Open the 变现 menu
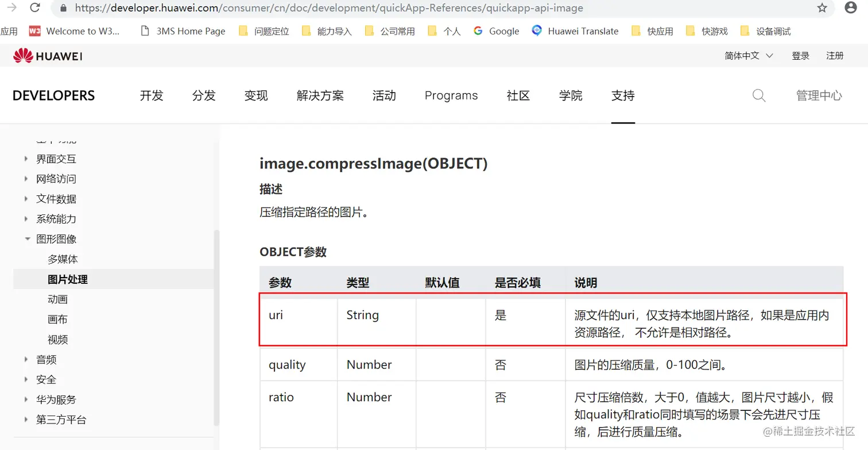The image size is (868, 450). (x=256, y=95)
